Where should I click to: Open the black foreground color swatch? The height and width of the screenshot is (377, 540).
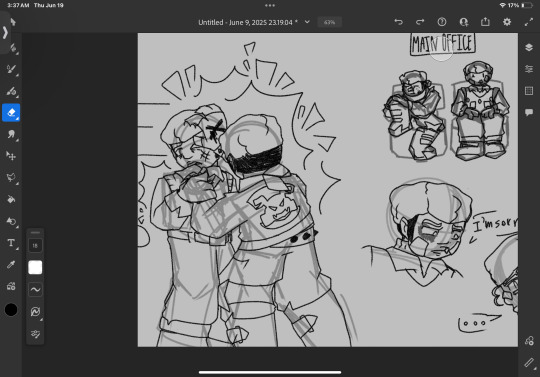coord(11,310)
